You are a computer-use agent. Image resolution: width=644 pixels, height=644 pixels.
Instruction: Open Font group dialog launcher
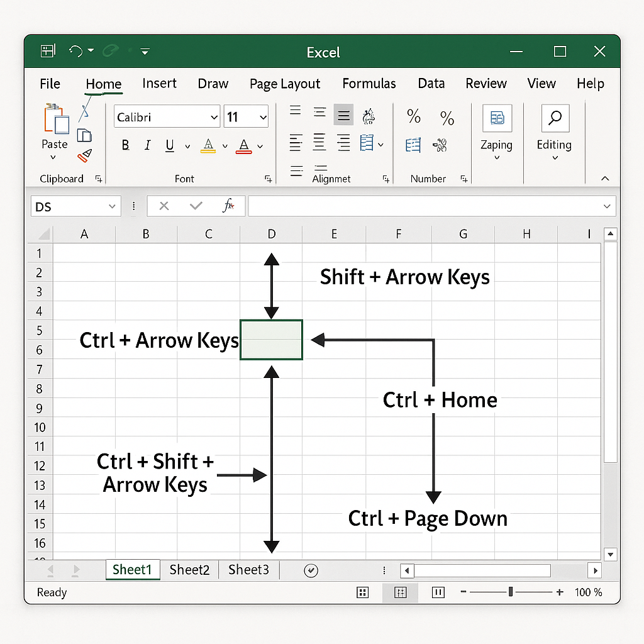pos(268,179)
